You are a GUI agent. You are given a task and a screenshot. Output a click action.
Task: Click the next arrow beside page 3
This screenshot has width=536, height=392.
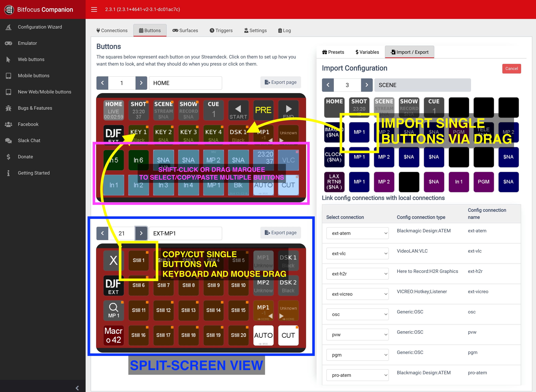[x=367, y=85]
